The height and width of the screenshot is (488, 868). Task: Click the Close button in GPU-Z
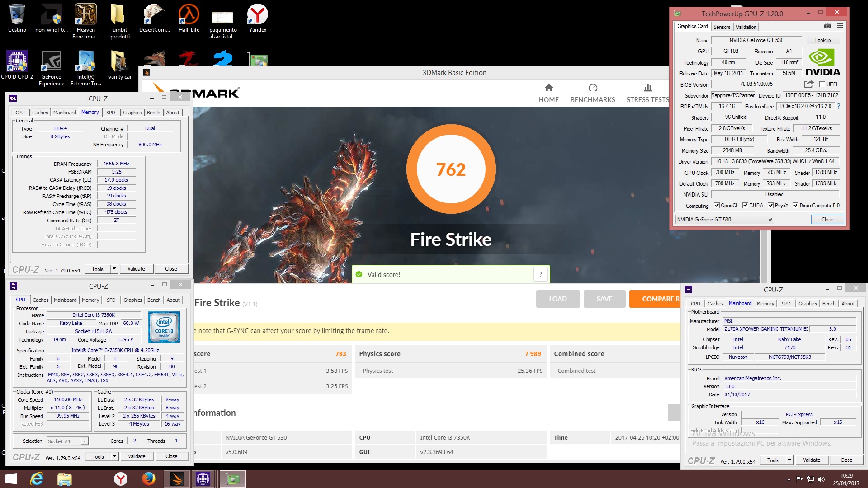[827, 220]
